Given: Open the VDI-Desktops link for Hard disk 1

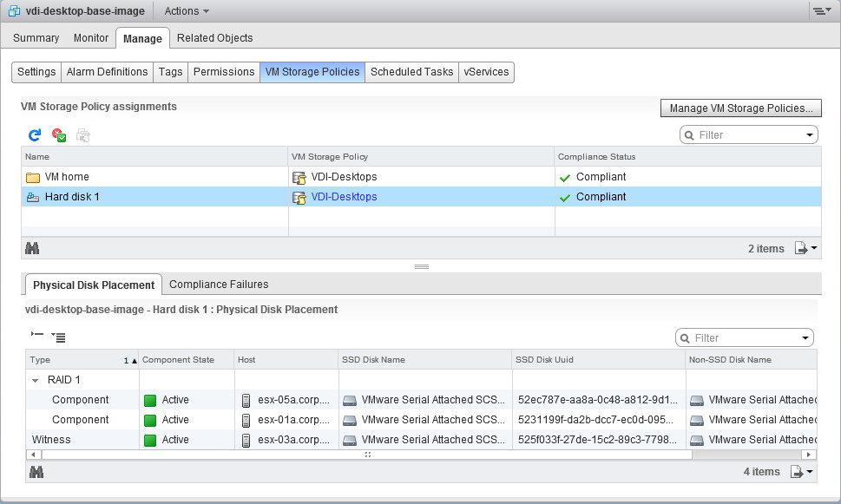Looking at the screenshot, I should pyautogui.click(x=344, y=197).
